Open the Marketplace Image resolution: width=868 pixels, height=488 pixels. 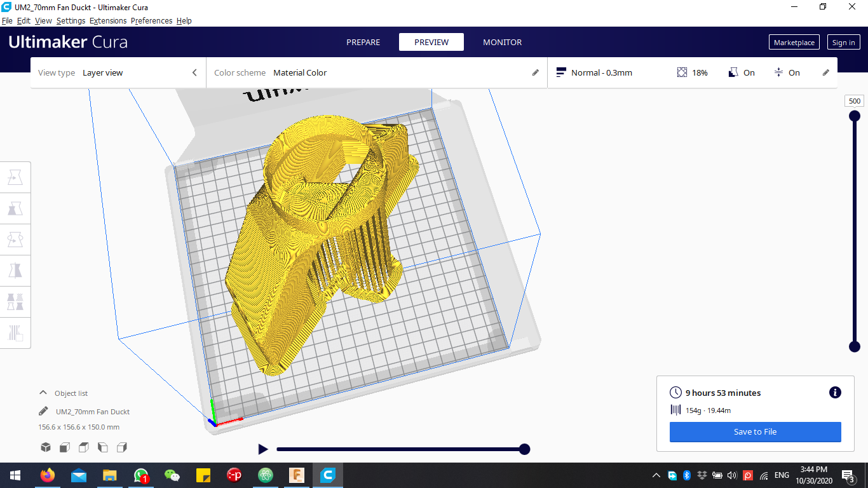pyautogui.click(x=794, y=42)
